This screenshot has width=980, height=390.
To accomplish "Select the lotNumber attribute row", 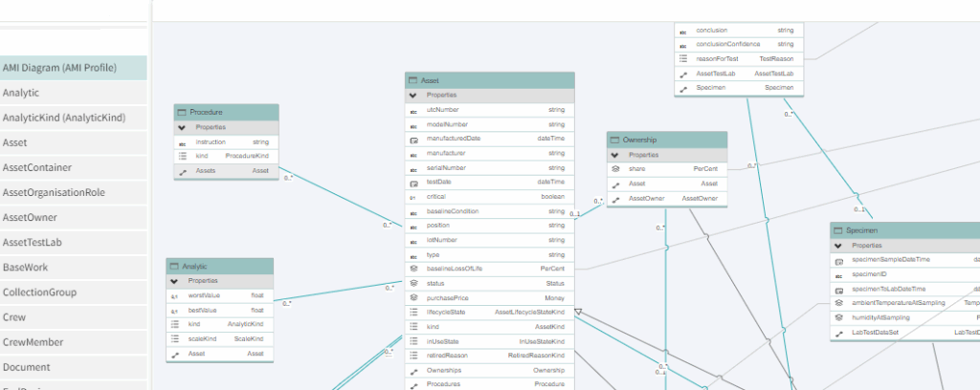I will coord(489,240).
